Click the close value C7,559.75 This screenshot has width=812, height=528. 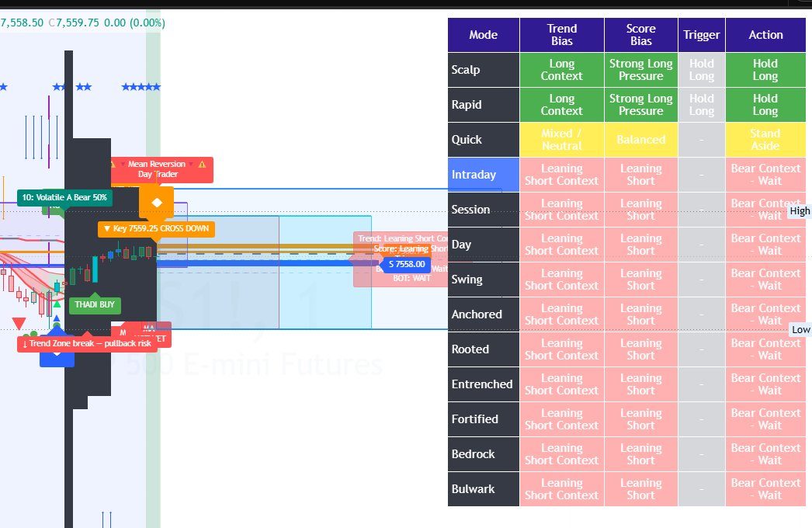pos(74,23)
